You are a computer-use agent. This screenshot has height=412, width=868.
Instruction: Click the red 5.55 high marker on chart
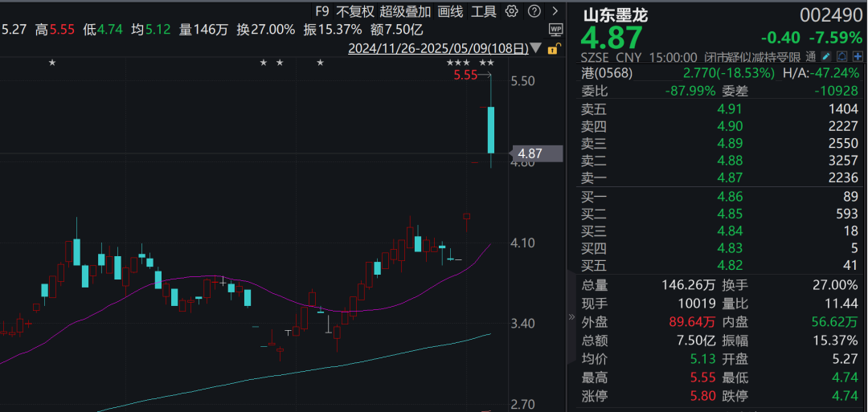pyautogui.click(x=465, y=75)
